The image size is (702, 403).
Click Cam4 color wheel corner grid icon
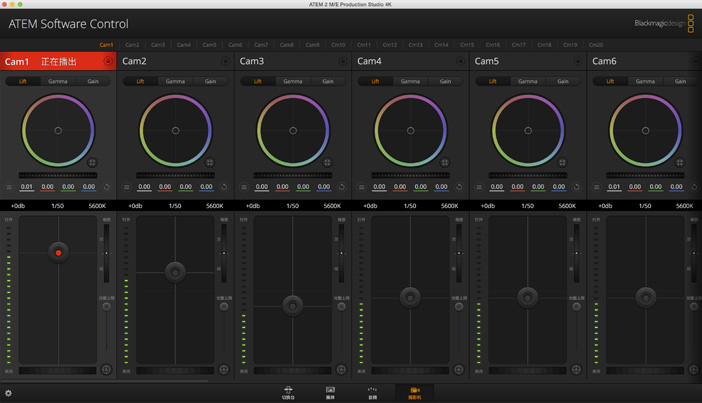(x=445, y=163)
